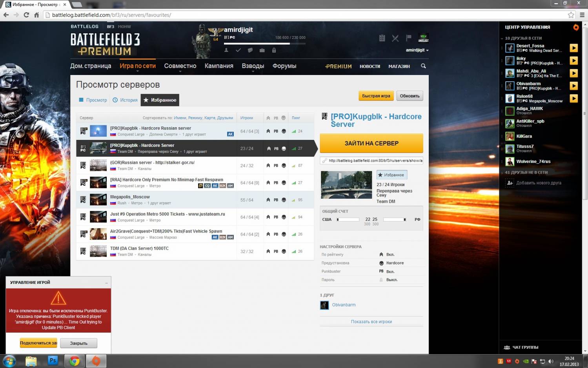The height and width of the screenshot is (368, 588).
Task: Bookmark page with the star icon
Action: coord(571,15)
